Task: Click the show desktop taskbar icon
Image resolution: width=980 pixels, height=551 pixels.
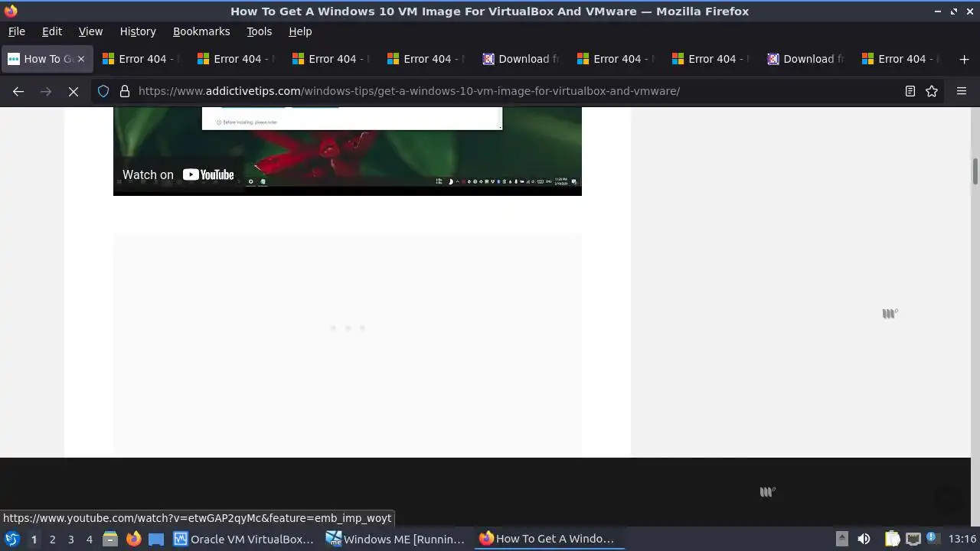Action: 156,539
